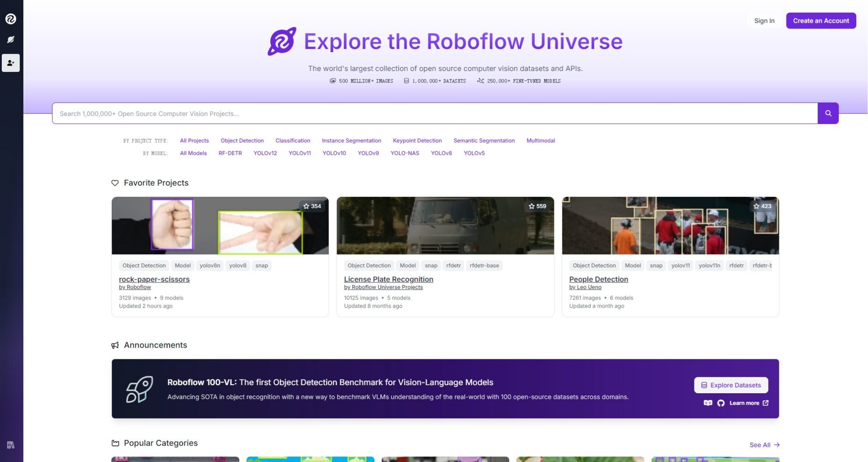Click the feather icon in the left sidebar

[11, 40]
